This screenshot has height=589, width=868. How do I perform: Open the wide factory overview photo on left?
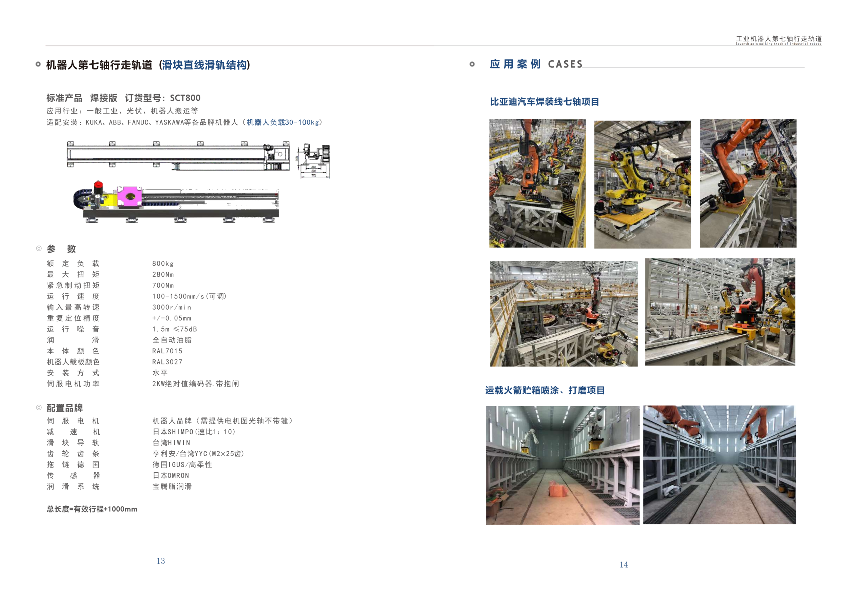click(x=563, y=313)
